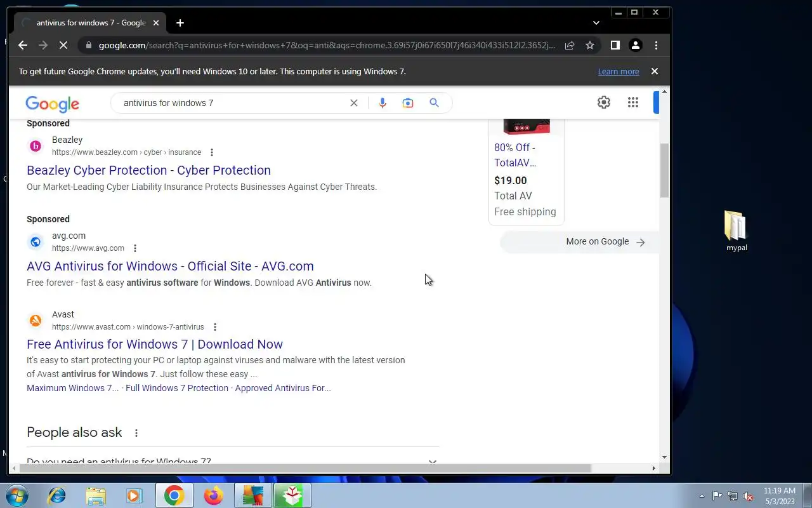Image resolution: width=812 pixels, height=508 pixels.
Task: Toggle the Chrome side panel
Action: tap(615, 45)
